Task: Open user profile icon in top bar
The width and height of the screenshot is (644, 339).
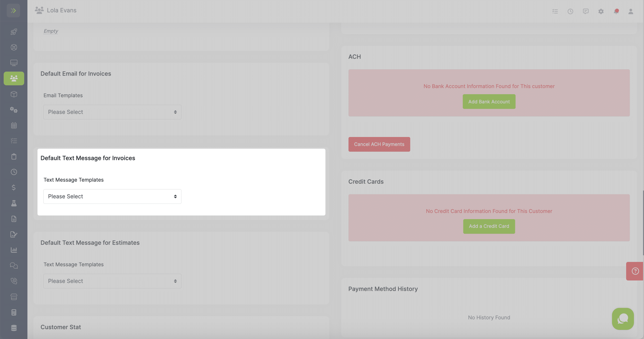Action: (x=631, y=11)
